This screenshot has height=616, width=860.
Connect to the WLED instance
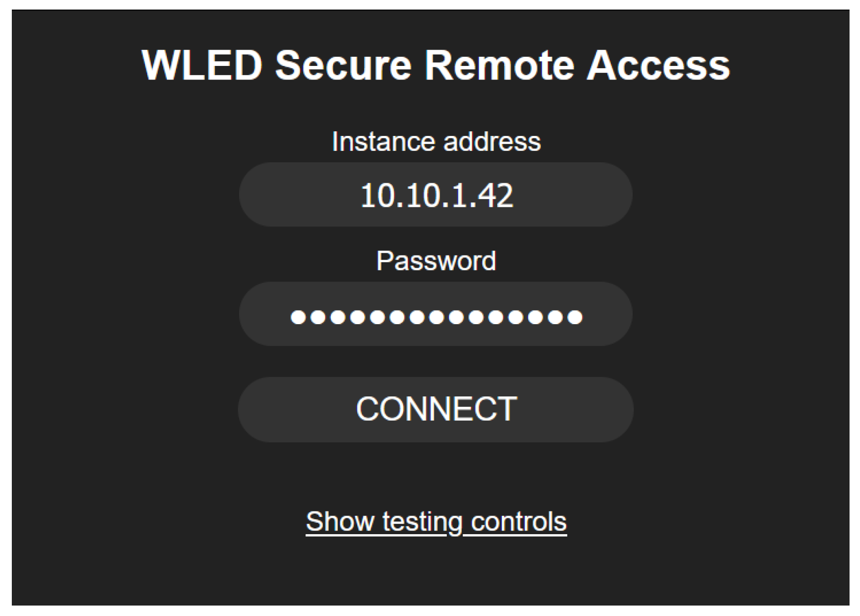(435, 409)
